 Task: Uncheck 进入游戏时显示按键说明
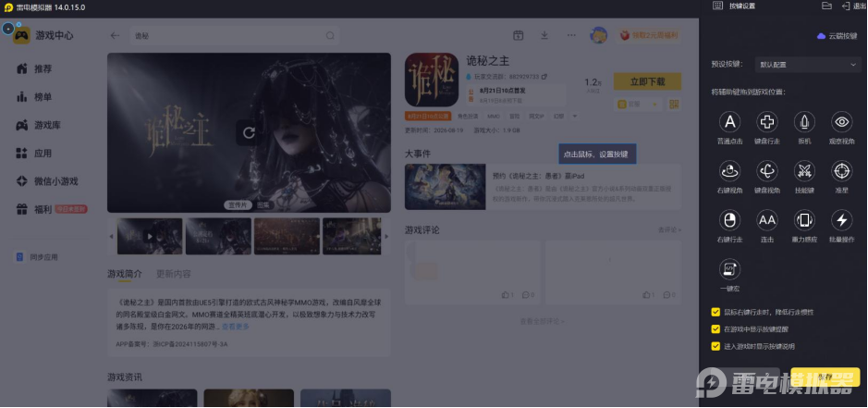pos(715,346)
